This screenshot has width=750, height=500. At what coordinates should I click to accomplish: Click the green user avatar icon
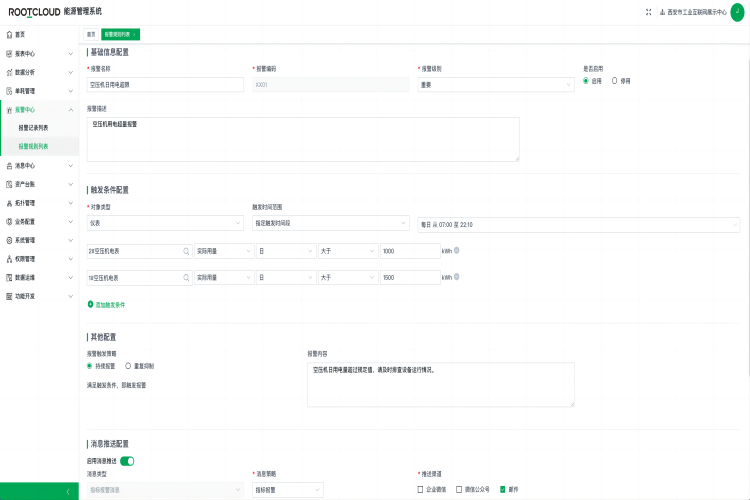(x=737, y=11)
